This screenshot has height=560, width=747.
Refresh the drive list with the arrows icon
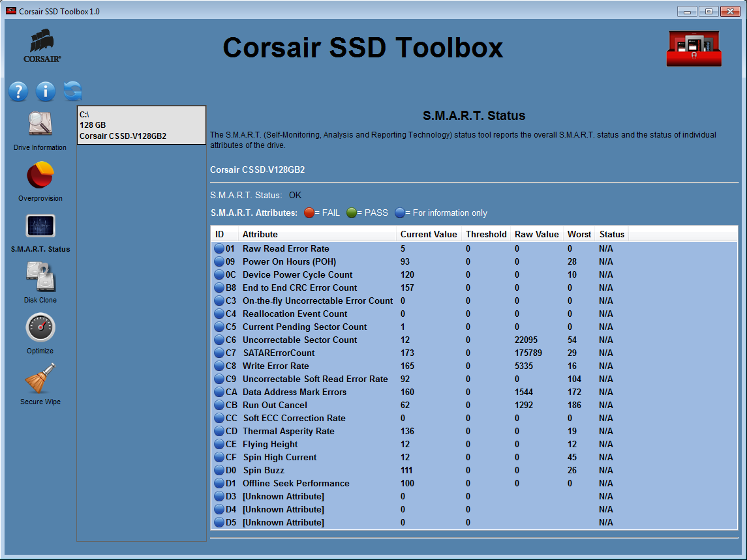[x=73, y=91]
